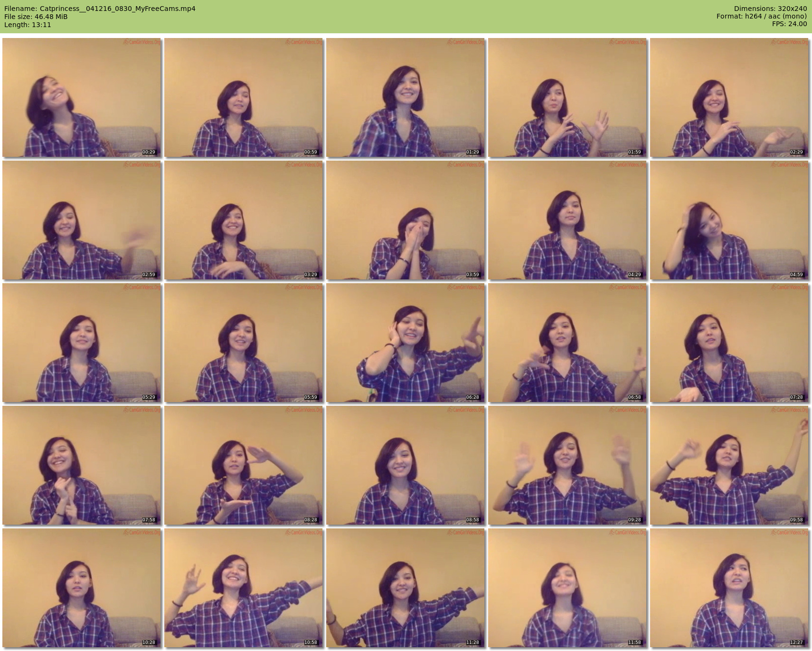812x651 pixels.
Task: Click the Dimensions 320x240 label
Action: 770,9
